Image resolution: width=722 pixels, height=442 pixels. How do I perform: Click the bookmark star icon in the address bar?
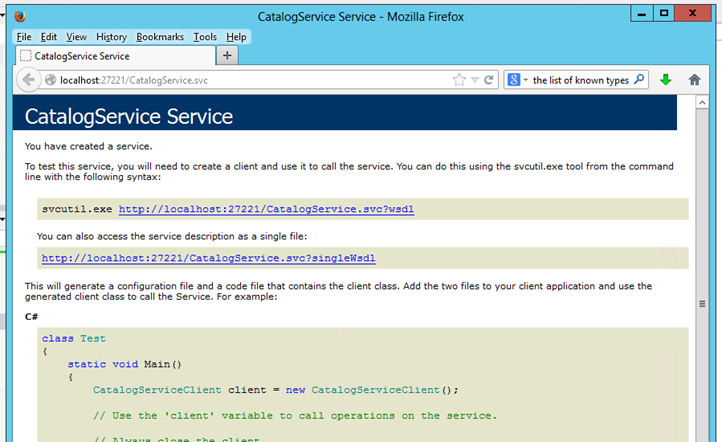pos(459,80)
